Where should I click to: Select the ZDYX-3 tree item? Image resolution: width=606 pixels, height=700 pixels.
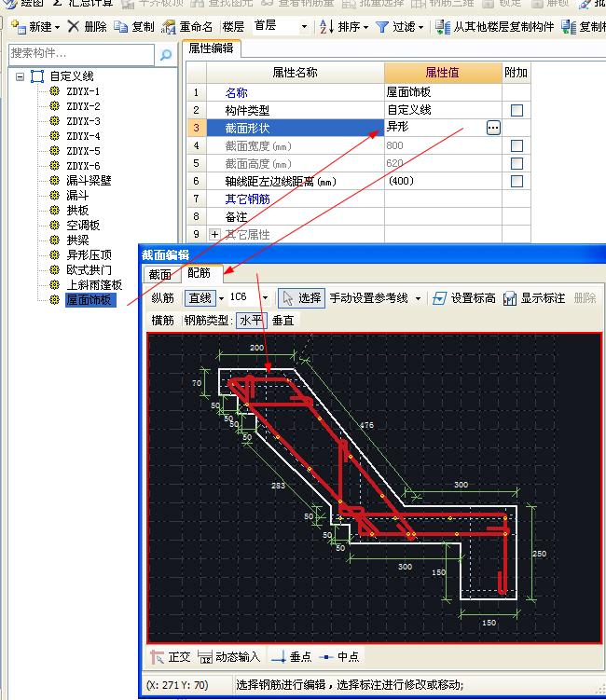(x=84, y=121)
